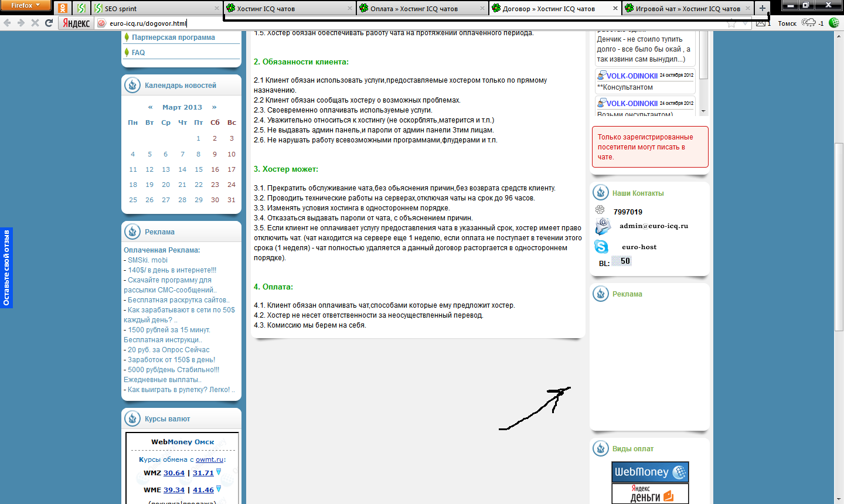This screenshot has width=844, height=504.
Task: Open the pinned SEO sprint icon tab
Action: click(81, 8)
